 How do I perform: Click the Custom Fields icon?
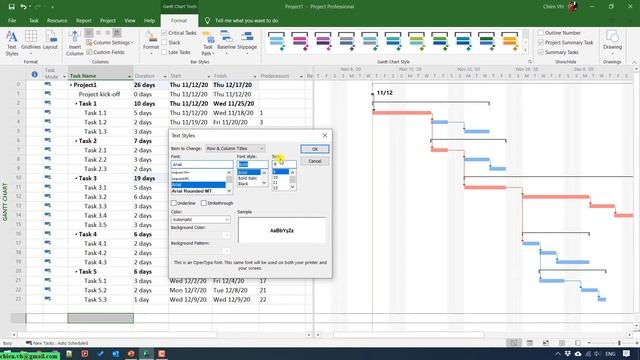point(89,52)
